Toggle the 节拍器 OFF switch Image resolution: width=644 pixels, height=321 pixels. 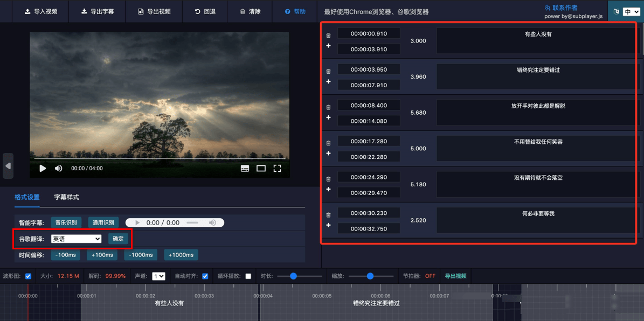click(x=430, y=276)
